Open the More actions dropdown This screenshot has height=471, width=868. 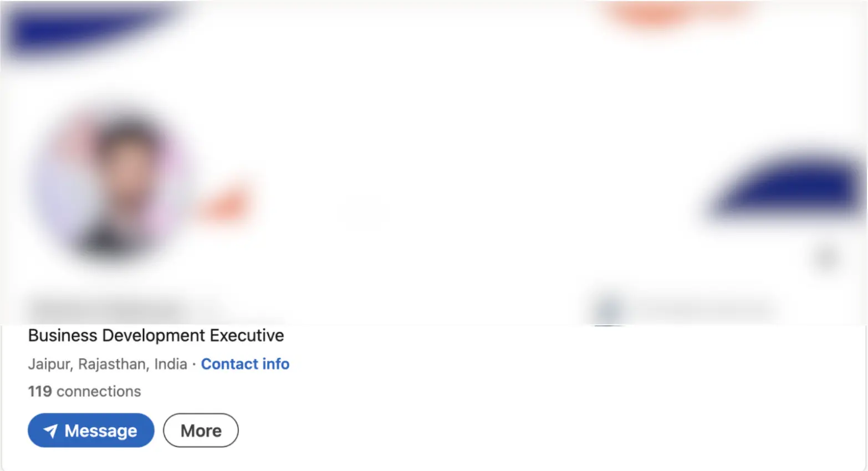(x=201, y=431)
